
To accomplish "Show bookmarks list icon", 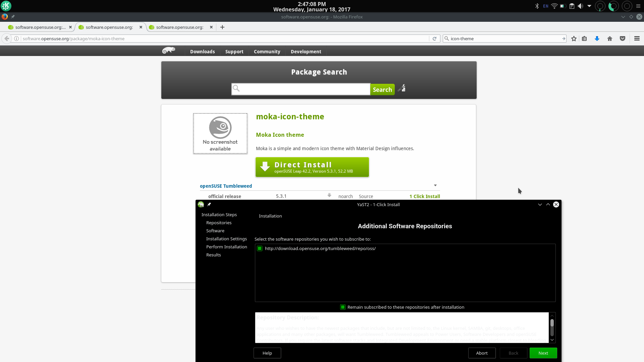I will (584, 39).
